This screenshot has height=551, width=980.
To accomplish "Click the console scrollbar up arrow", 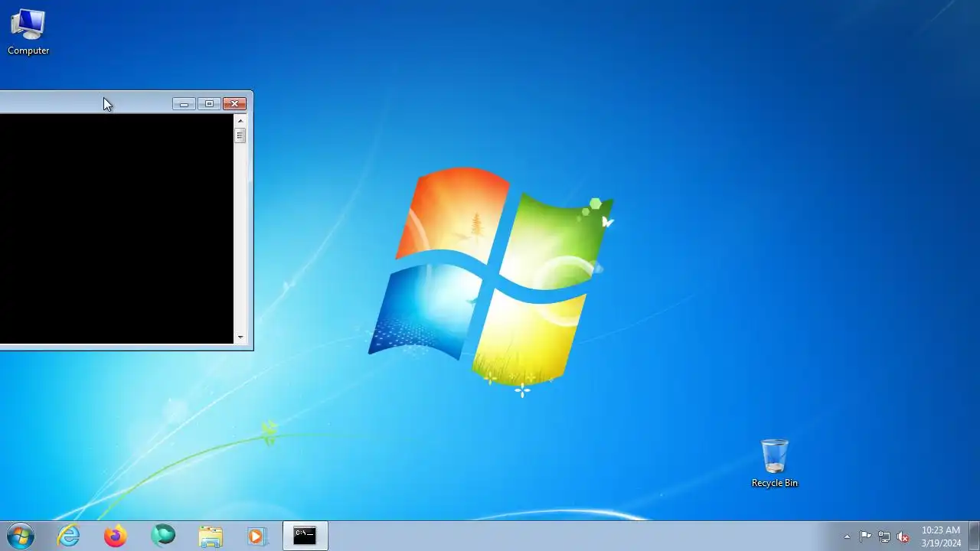I will (x=240, y=121).
